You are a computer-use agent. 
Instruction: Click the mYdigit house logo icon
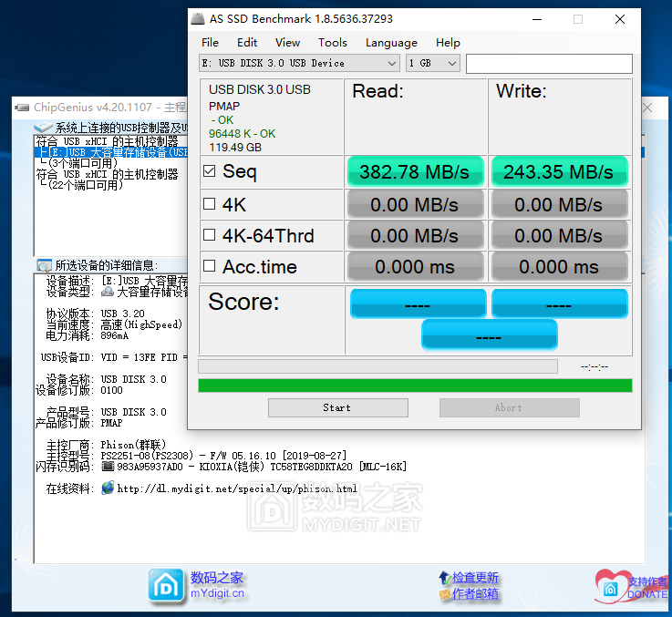pos(164,585)
